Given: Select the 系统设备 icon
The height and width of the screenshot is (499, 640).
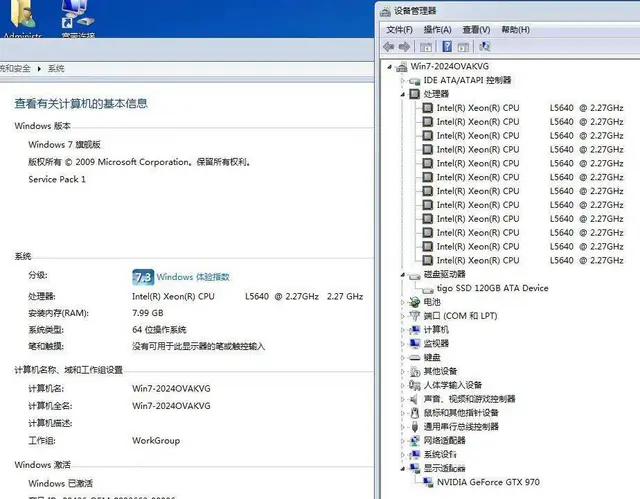Looking at the screenshot, I should (x=415, y=455).
